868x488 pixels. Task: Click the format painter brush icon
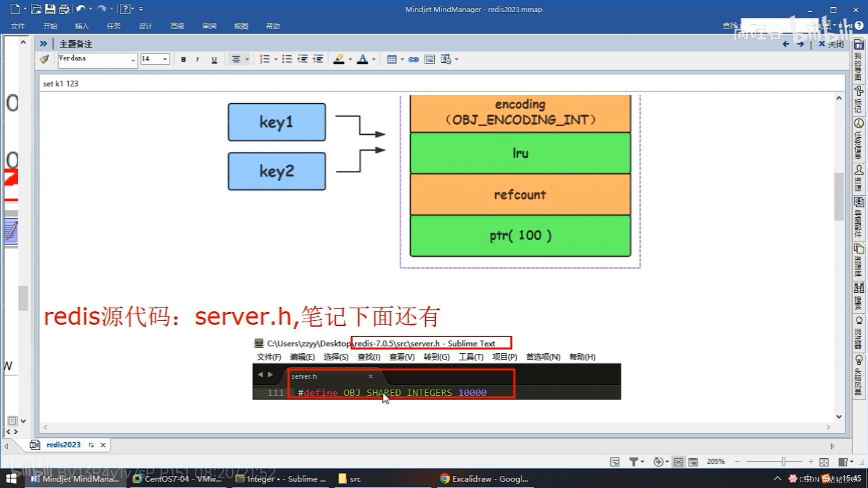coord(44,59)
